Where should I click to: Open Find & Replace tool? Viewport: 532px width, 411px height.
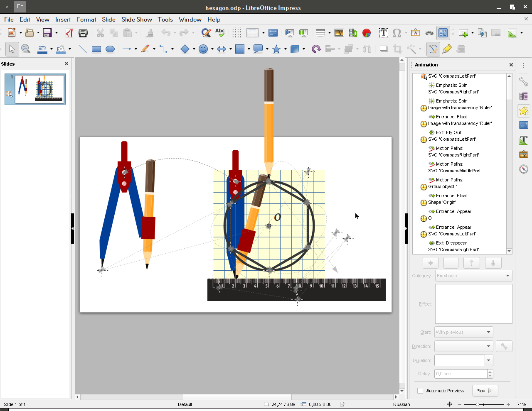coord(206,33)
